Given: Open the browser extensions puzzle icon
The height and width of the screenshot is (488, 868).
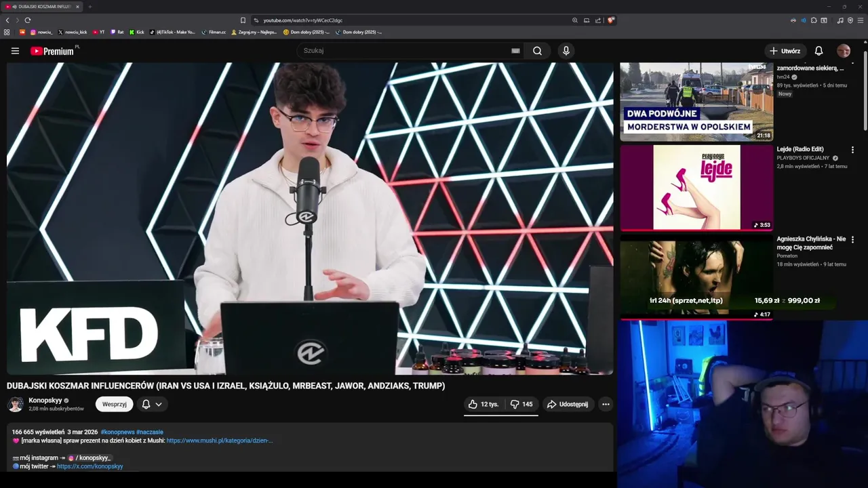Looking at the screenshot, I should tap(814, 20).
